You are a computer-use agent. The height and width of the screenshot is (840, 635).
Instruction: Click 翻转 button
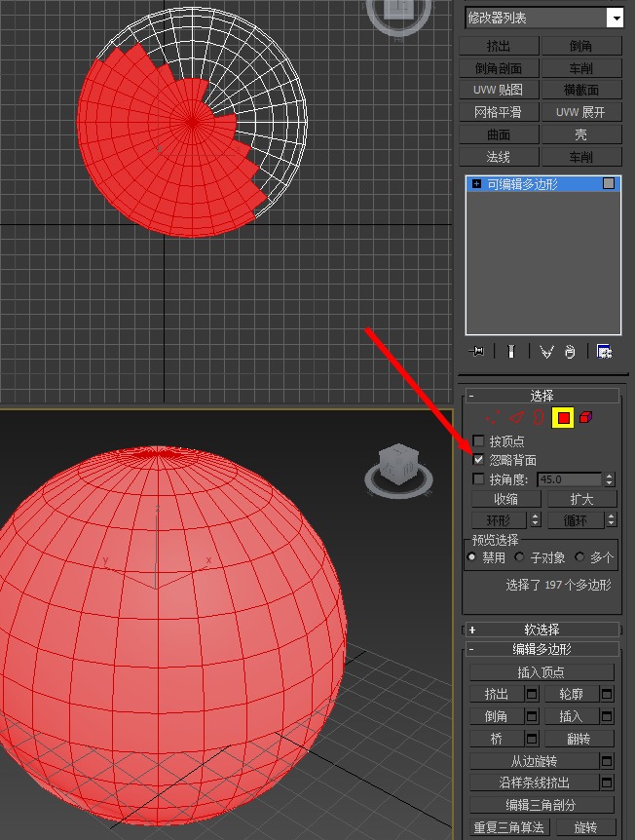click(x=579, y=739)
